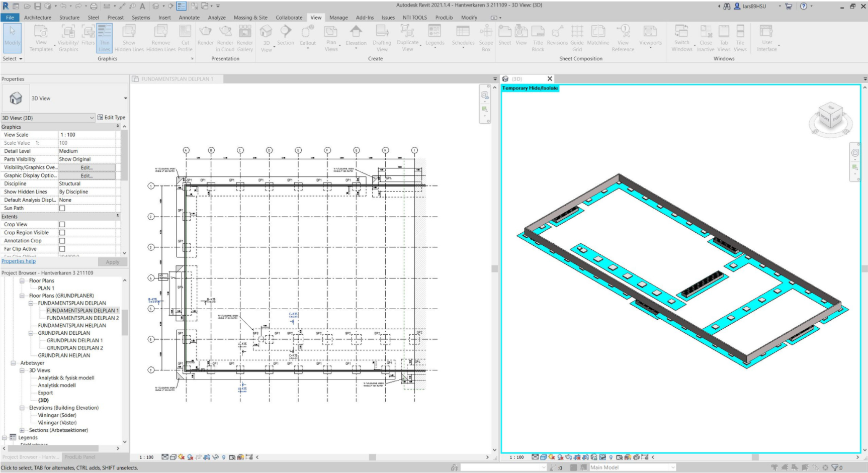
Task: Switch to FUNDAMENTSPLAN DELPLAN 1 view tab
Action: (177, 79)
